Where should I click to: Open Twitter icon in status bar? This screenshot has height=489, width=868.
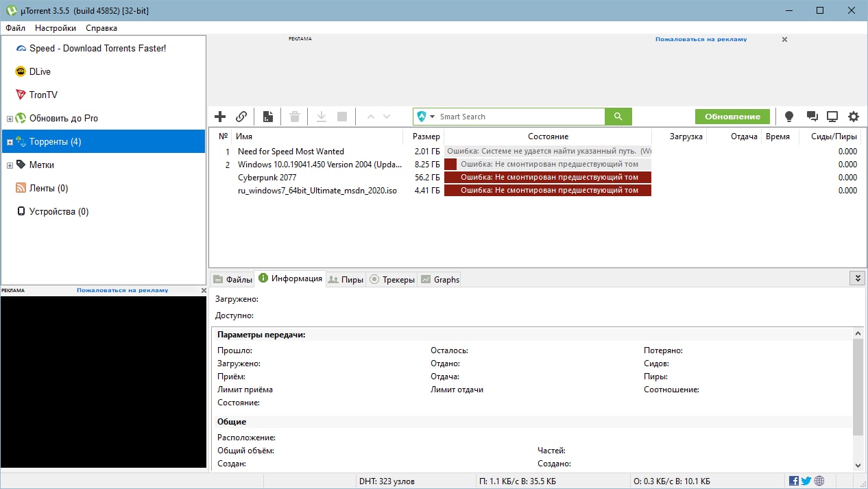(x=806, y=481)
